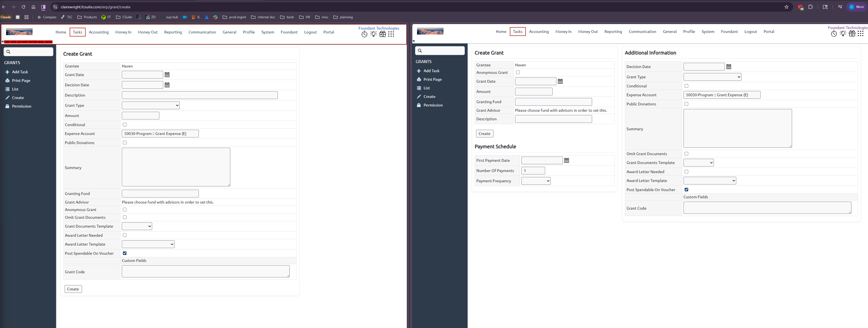Screen dimensions: 868x328
Task: Open Decision Date calendar picker in left page
Action: click(167, 85)
